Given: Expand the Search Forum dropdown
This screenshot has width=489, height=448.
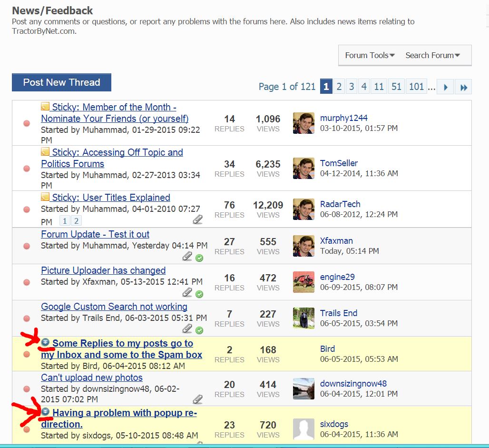Looking at the screenshot, I should click(432, 55).
